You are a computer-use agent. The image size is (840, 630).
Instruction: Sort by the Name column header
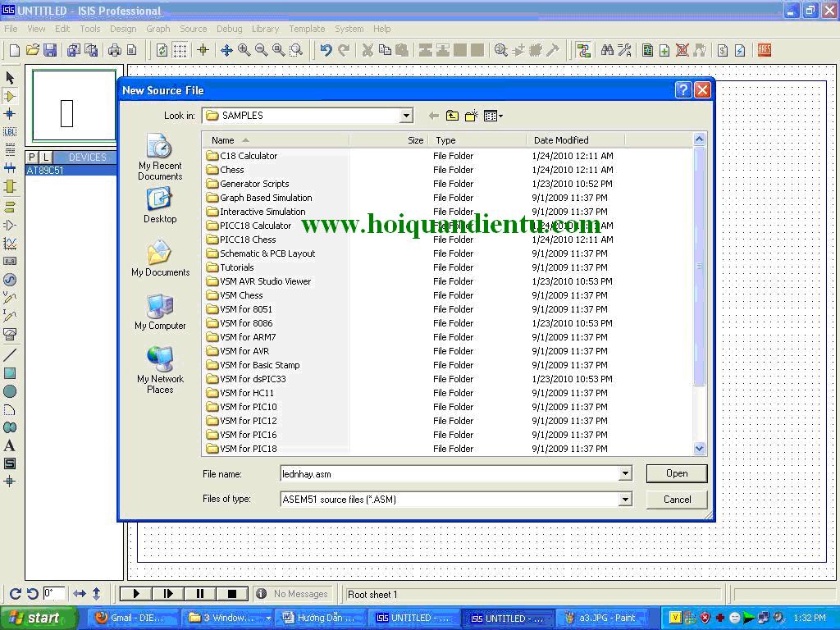276,140
